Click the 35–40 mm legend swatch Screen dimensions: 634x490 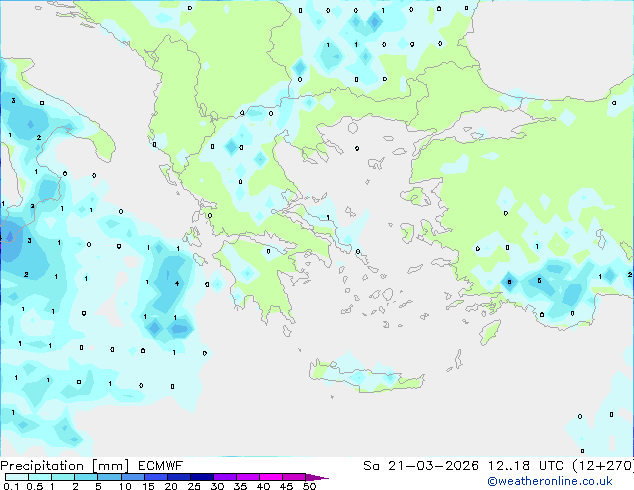247,477
